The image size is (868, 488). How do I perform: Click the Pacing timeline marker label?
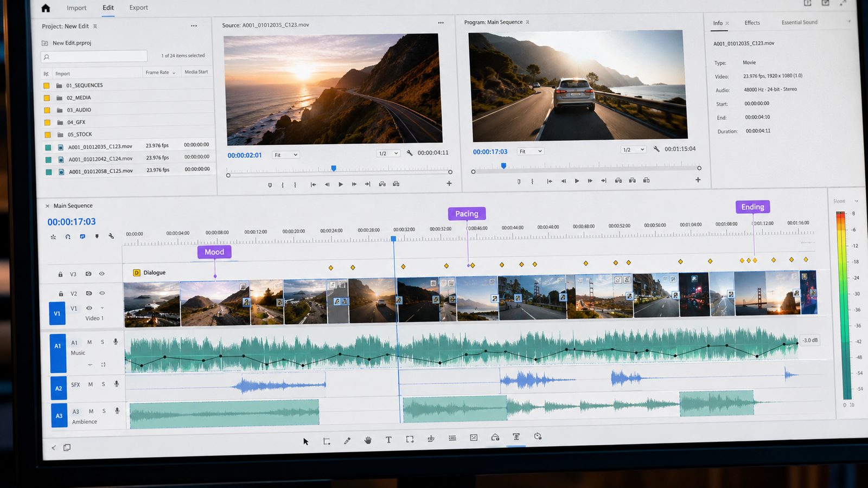467,214
